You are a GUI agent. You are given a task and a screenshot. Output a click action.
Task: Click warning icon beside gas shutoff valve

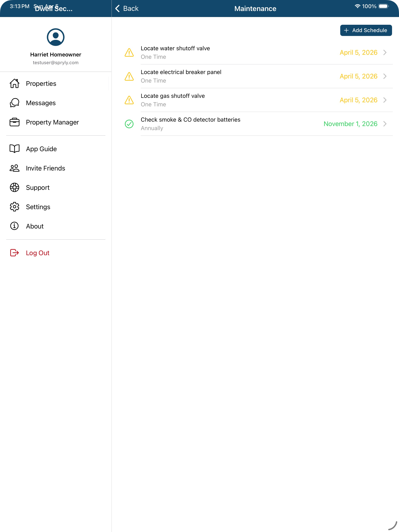coord(129,100)
